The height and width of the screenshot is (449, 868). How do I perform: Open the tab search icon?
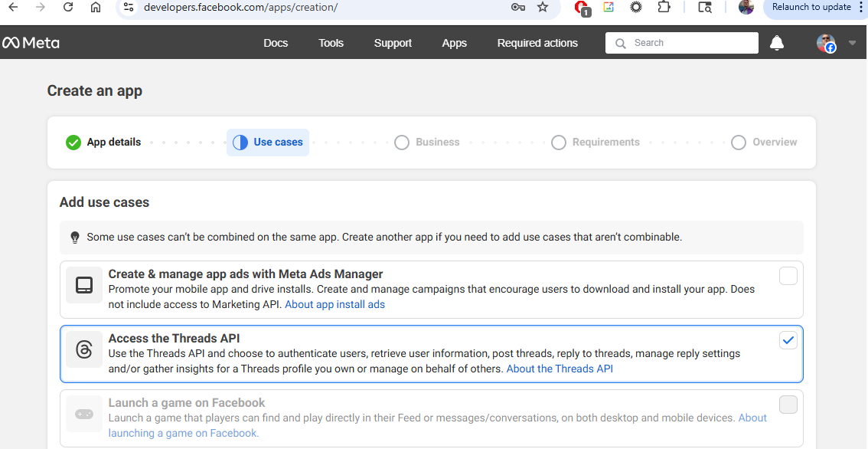pyautogui.click(x=705, y=7)
